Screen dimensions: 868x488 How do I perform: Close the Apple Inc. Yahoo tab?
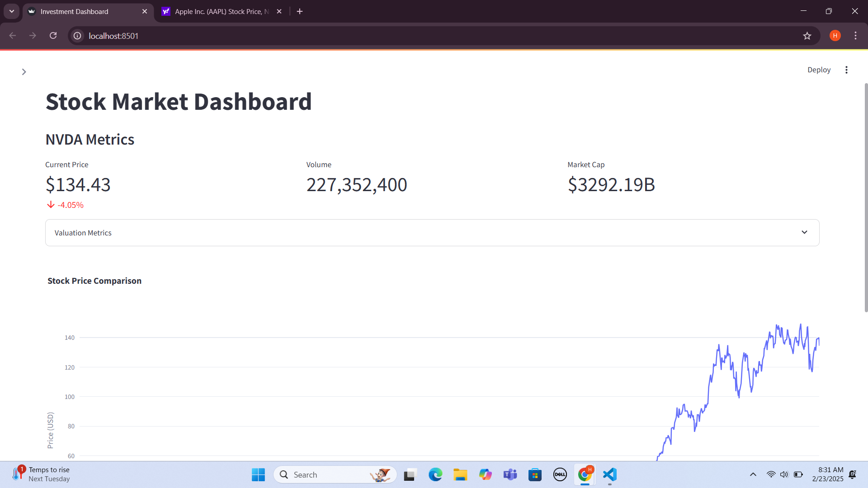279,11
